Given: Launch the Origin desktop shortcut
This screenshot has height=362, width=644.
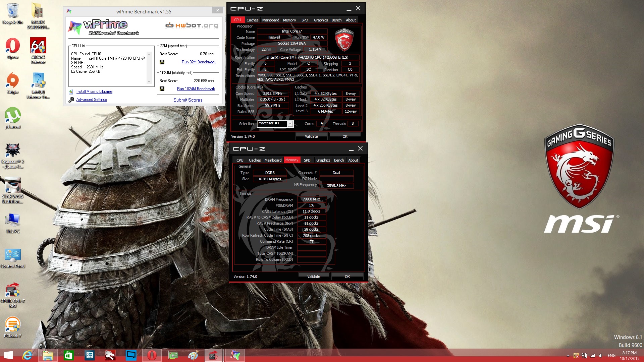Looking at the screenshot, I should 12,83.
